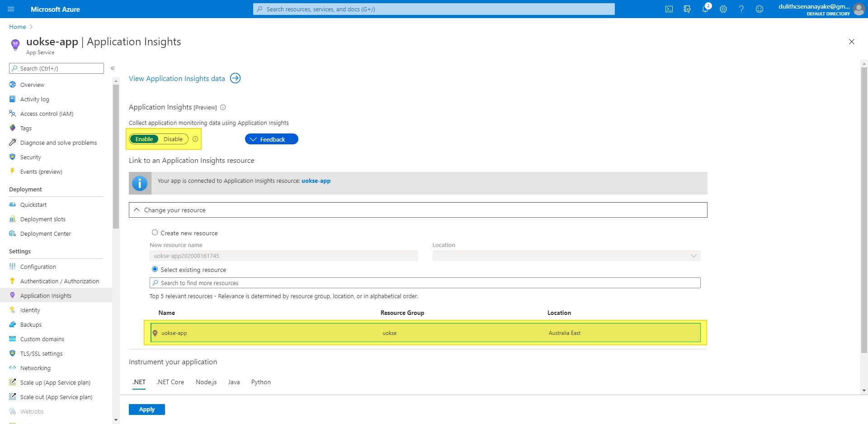Collapse the left sidebar menu chevron
Image resolution: width=868 pixels, height=424 pixels.
113,68
